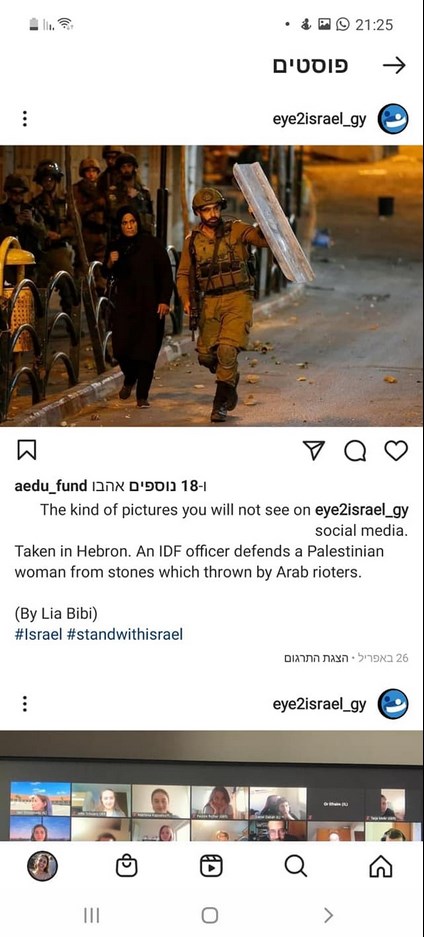Open the soldier and woman photo
This screenshot has height=937, width=424.
click(x=211, y=286)
